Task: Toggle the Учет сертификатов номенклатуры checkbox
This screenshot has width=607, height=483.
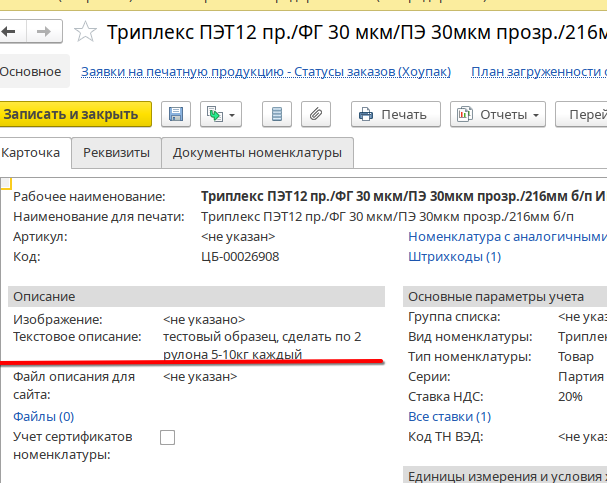Action: click(x=168, y=437)
